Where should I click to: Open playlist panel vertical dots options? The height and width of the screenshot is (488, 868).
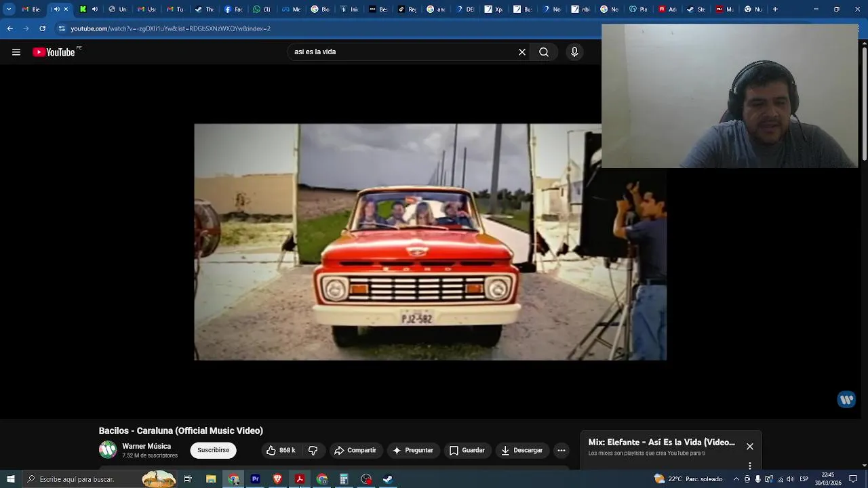pos(750,466)
